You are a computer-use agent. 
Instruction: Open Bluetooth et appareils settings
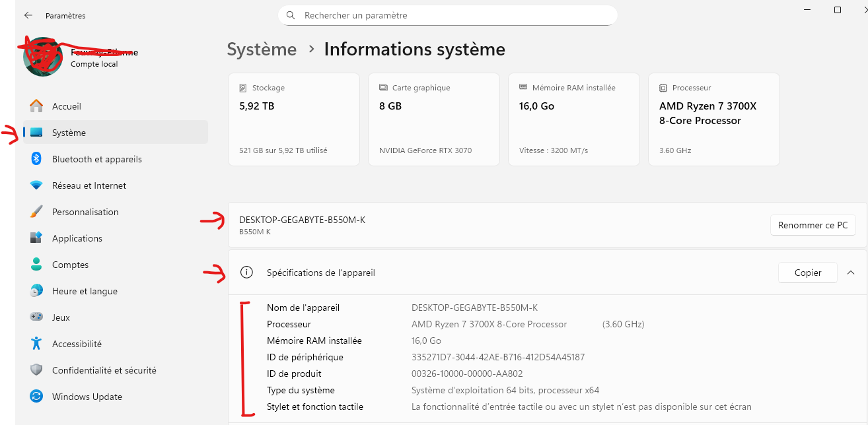tap(116, 159)
